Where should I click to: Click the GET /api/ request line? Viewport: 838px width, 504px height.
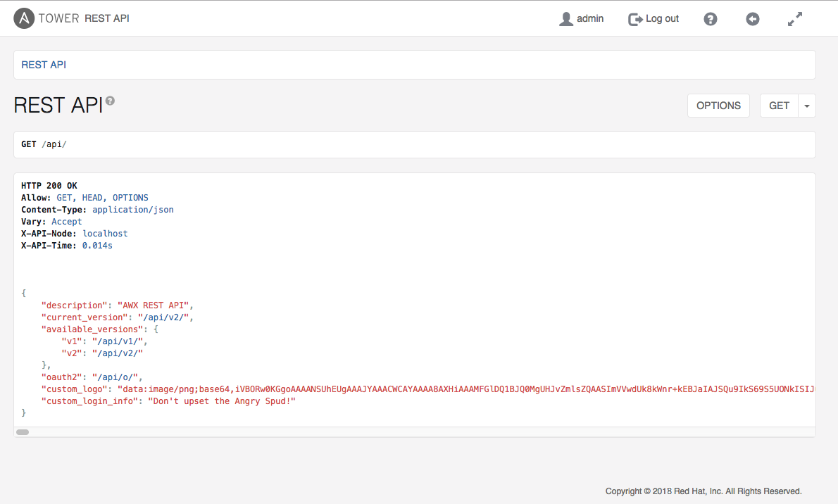click(x=44, y=144)
